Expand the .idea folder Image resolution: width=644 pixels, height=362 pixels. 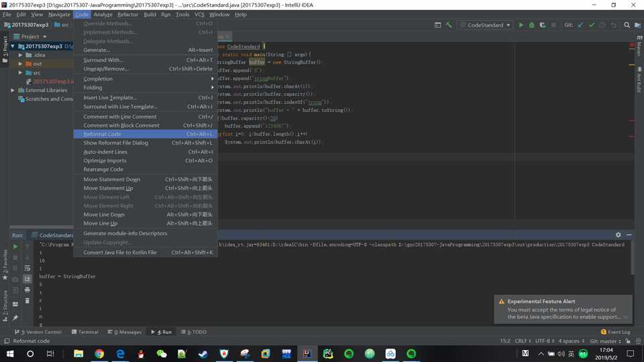click(21, 55)
